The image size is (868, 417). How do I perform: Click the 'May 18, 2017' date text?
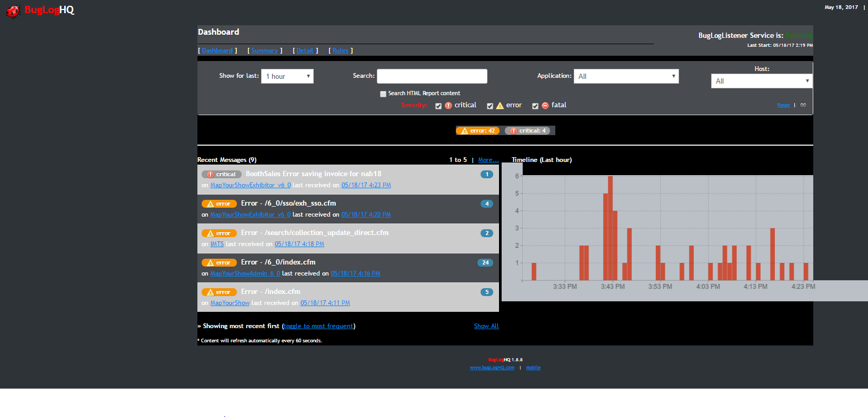[841, 7]
